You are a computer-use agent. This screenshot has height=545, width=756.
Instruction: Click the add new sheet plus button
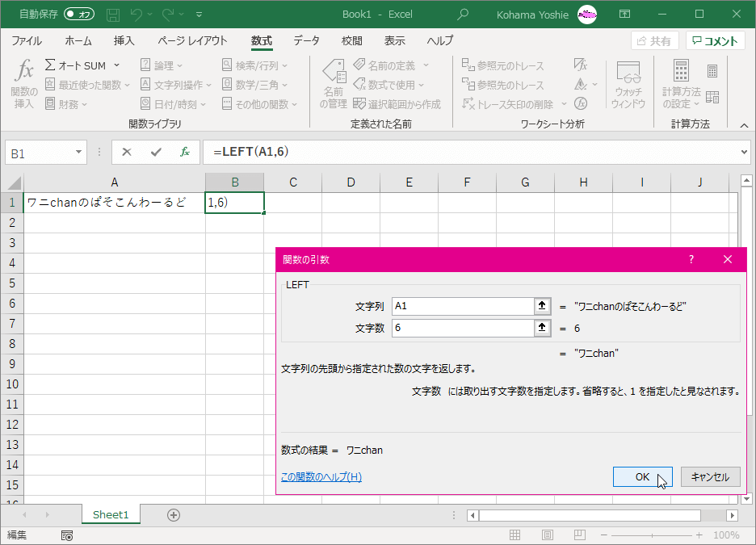pyautogui.click(x=173, y=514)
